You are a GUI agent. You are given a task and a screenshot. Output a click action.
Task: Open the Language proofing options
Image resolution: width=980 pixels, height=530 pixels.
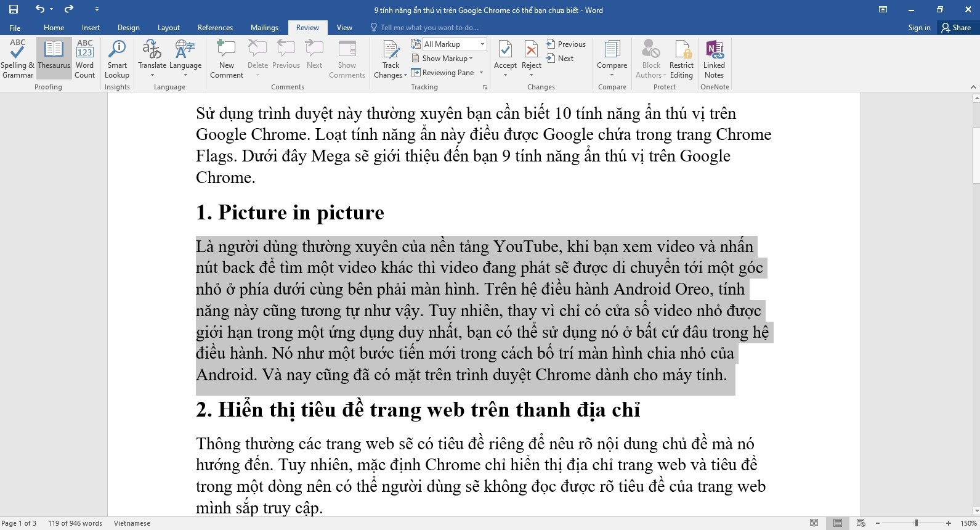click(x=185, y=59)
